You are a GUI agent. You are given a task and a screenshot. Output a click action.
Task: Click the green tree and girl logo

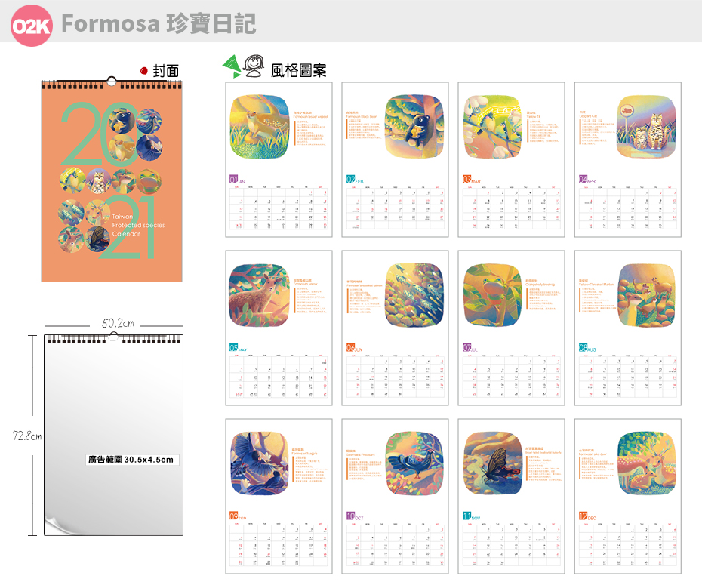[243, 66]
